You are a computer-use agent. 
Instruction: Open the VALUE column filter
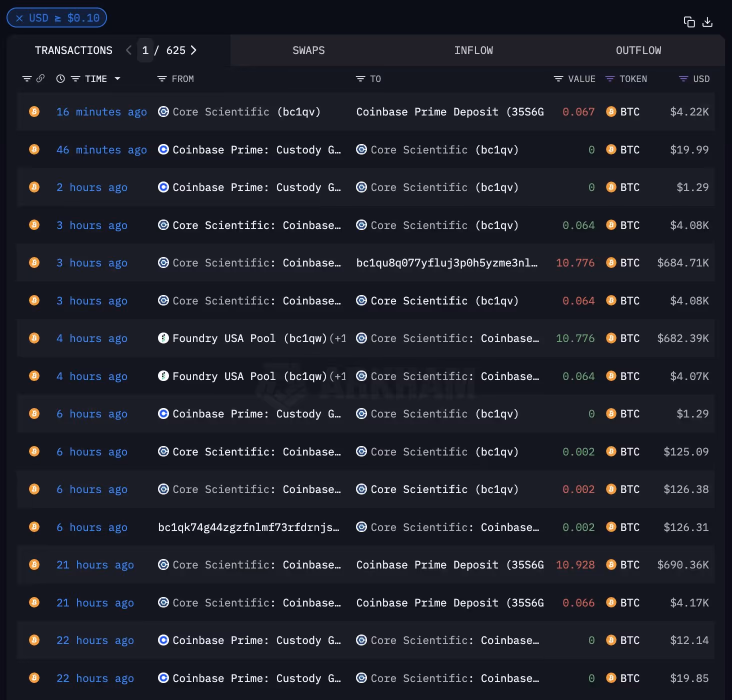point(558,79)
